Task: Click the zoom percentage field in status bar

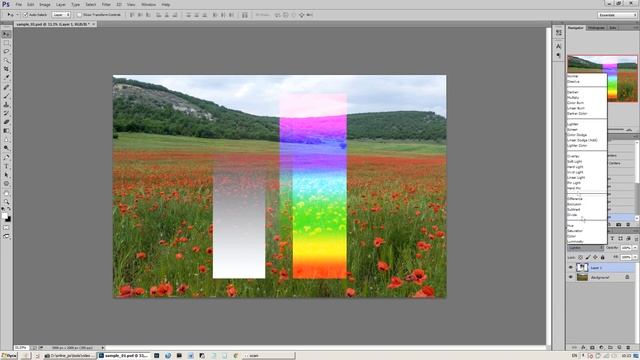Action: pyautogui.click(x=21, y=348)
